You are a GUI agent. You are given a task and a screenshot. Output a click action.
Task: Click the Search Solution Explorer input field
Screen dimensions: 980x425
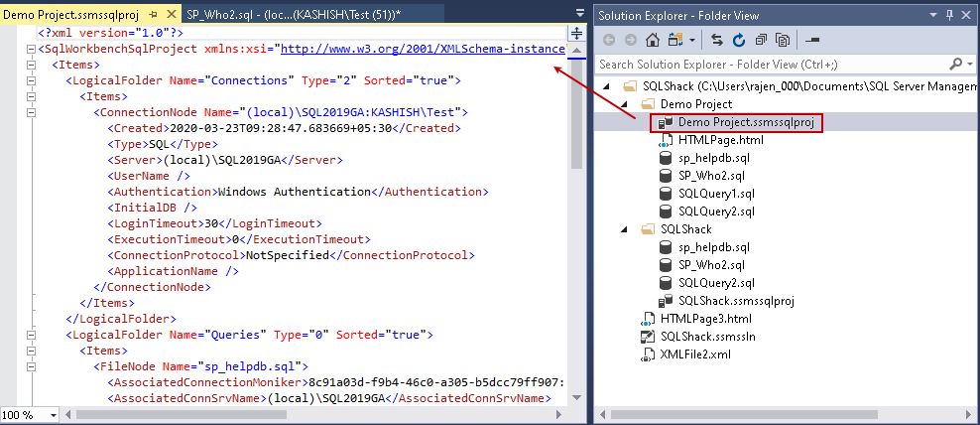772,65
